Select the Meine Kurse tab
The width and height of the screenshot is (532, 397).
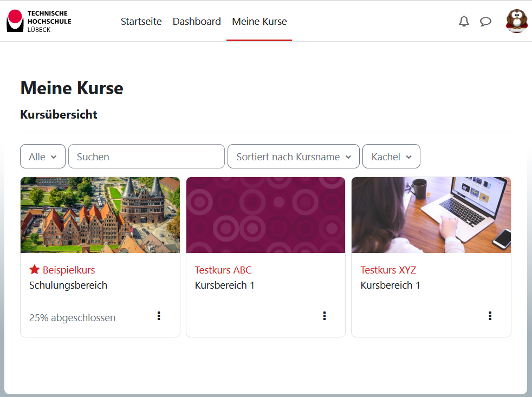(259, 21)
